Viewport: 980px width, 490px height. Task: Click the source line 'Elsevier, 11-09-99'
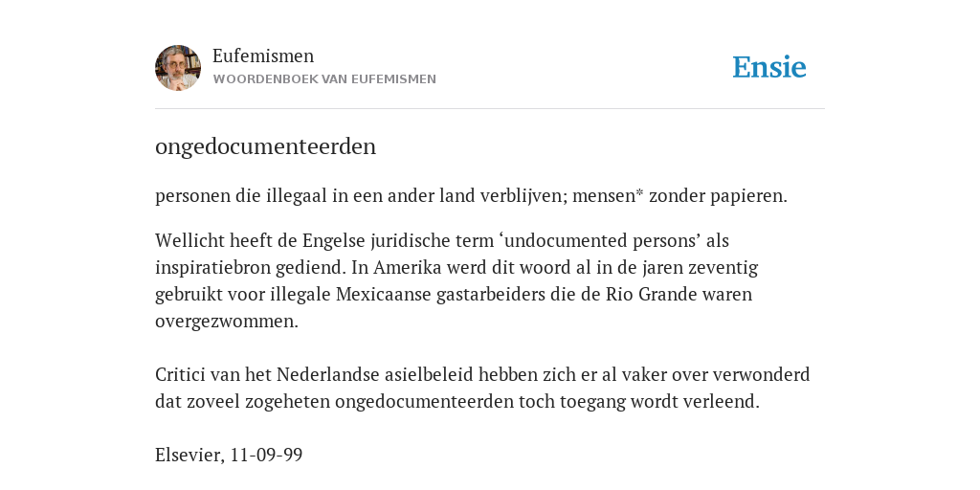click(229, 455)
